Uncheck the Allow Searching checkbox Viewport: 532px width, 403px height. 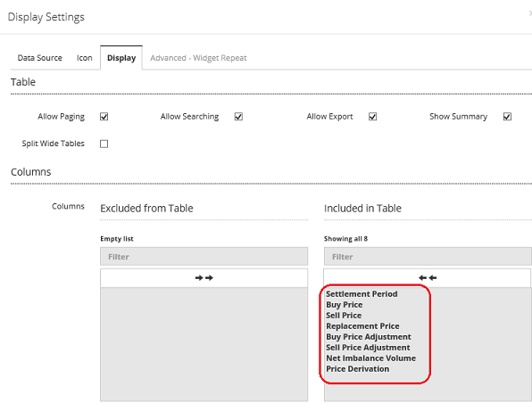pos(238,117)
